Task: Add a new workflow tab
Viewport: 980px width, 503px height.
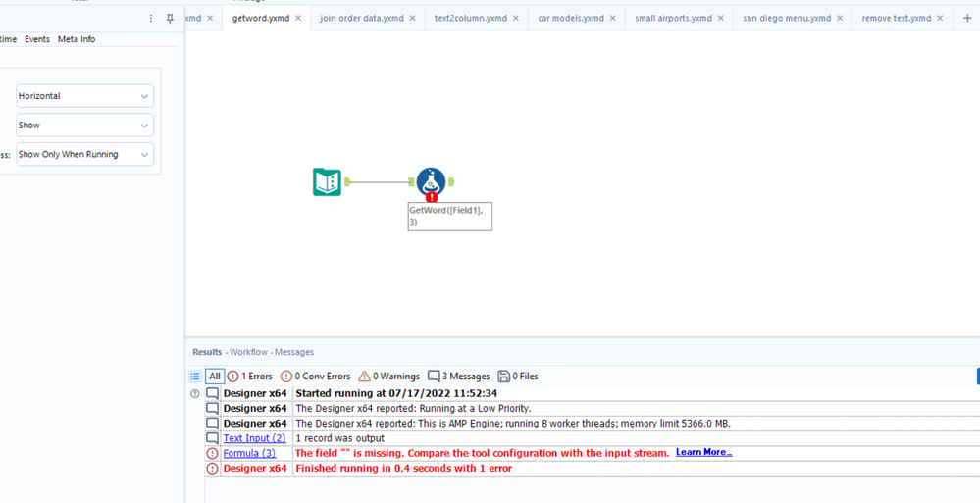Action: pyautogui.click(x=966, y=18)
